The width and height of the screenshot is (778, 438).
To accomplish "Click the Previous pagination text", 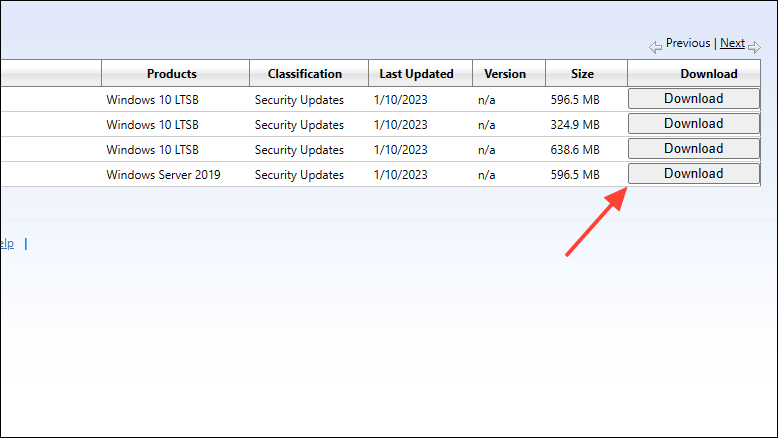I will coord(688,43).
